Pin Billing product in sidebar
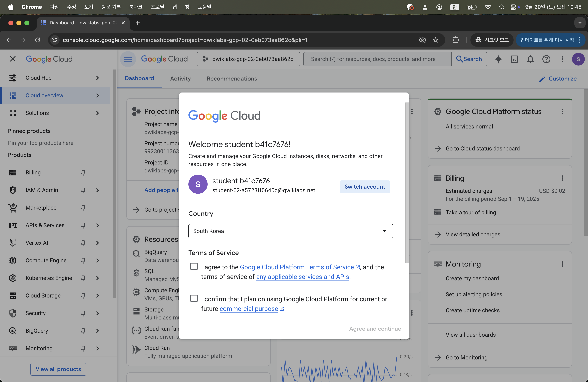Viewport: 588px width, 382px height. pos(83,172)
